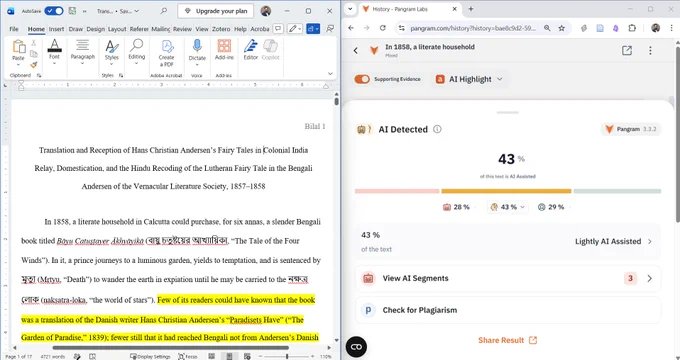Viewport: 680px width, 360px height.
Task: Toggle Supporting Evidence switch
Action: pos(362,79)
